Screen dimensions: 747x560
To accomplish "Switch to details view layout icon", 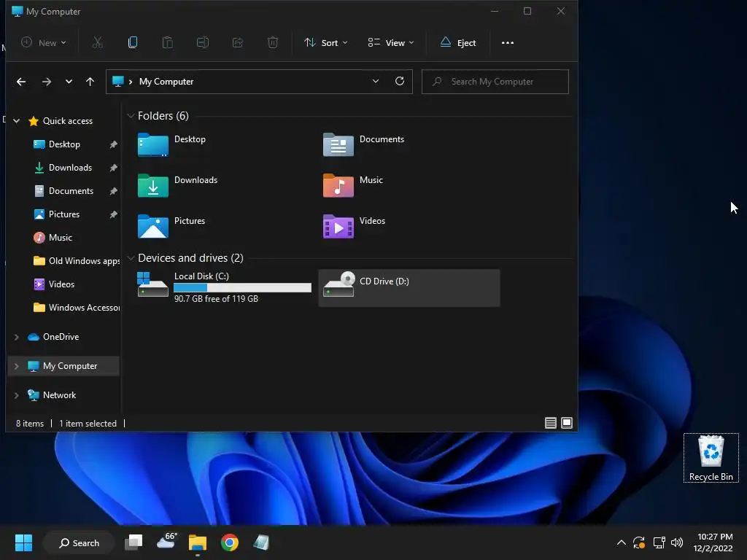I will pos(550,423).
